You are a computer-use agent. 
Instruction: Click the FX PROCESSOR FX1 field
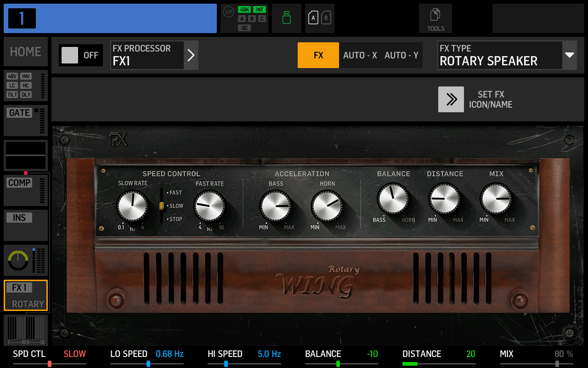(147, 55)
